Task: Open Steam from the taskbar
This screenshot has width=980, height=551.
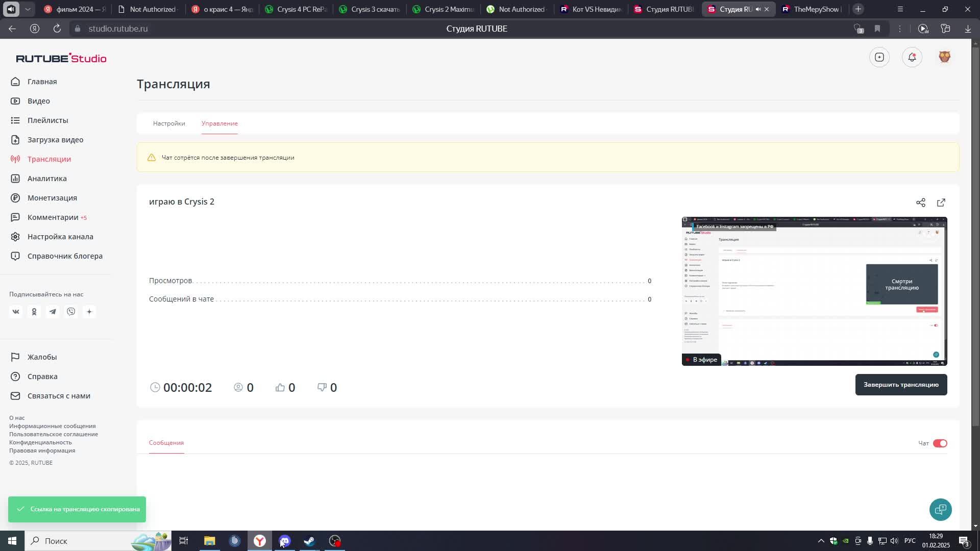Action: (309, 541)
